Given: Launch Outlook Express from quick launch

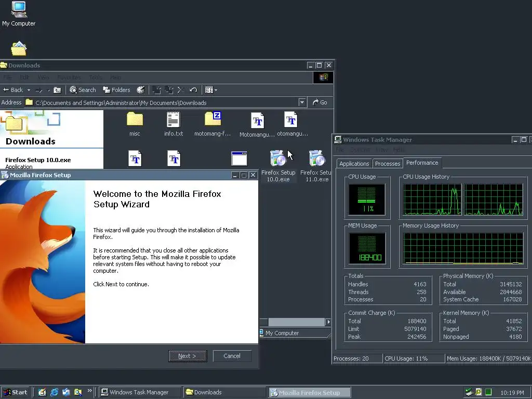Looking at the screenshot, I should [x=66, y=392].
